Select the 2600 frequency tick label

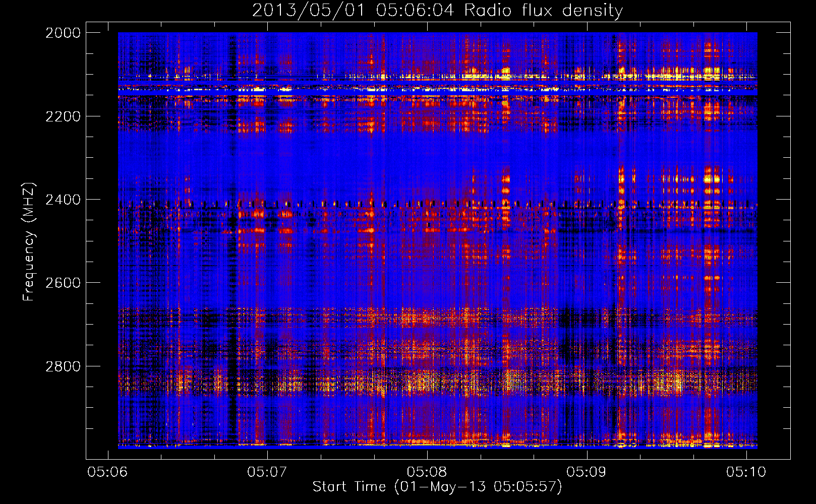tap(63, 283)
